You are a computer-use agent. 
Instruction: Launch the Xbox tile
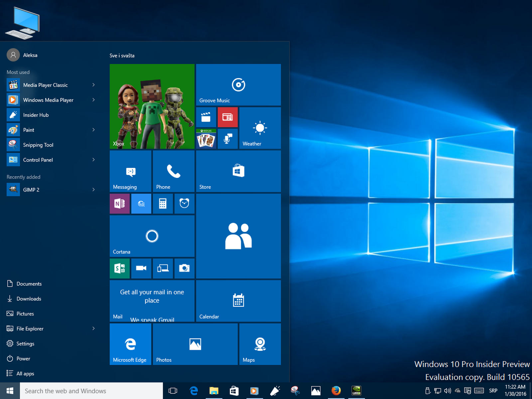click(x=152, y=106)
